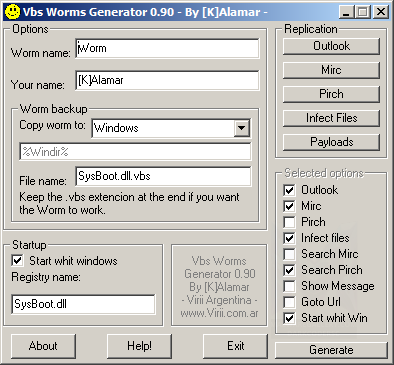Open the Copy worm to dropdown arrow
The height and width of the screenshot is (365, 394).
[241, 128]
